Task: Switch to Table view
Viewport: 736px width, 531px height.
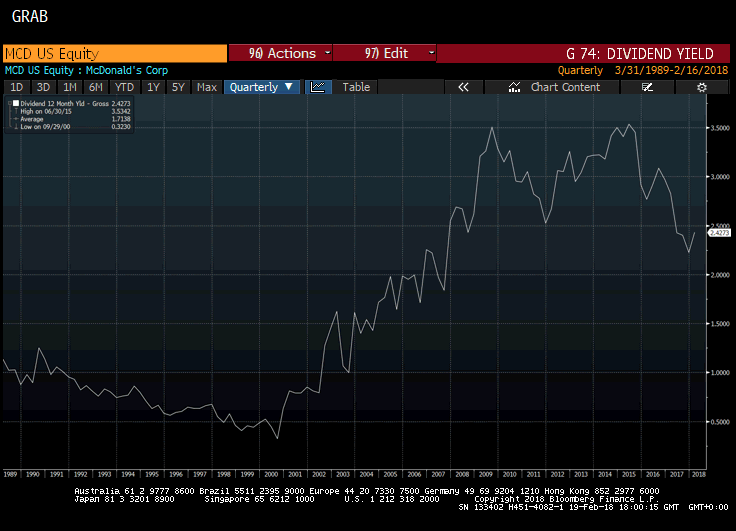Action: [x=356, y=87]
